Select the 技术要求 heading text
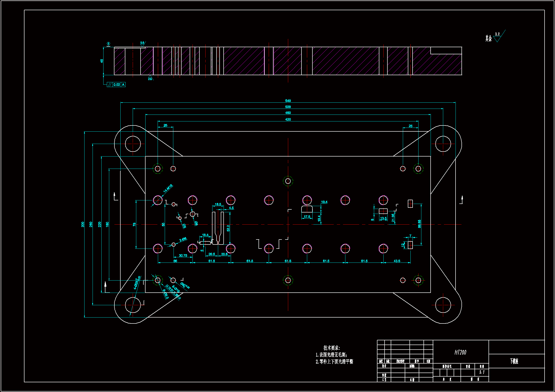Viewport: 555px width, 392px height. coord(331,348)
